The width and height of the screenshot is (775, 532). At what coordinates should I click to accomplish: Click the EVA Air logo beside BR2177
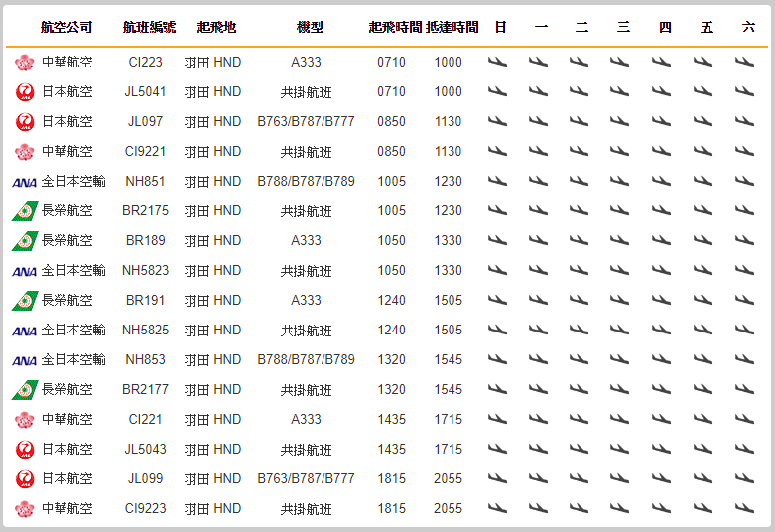(25, 390)
